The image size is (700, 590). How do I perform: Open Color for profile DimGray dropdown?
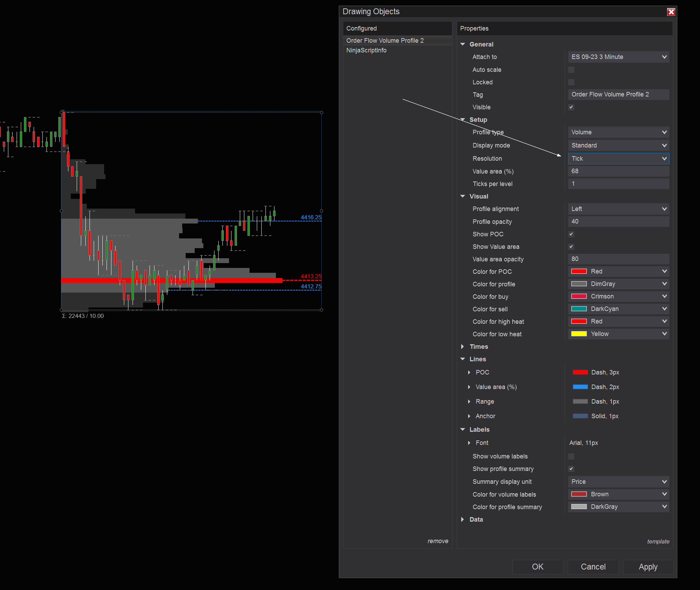pyautogui.click(x=618, y=284)
